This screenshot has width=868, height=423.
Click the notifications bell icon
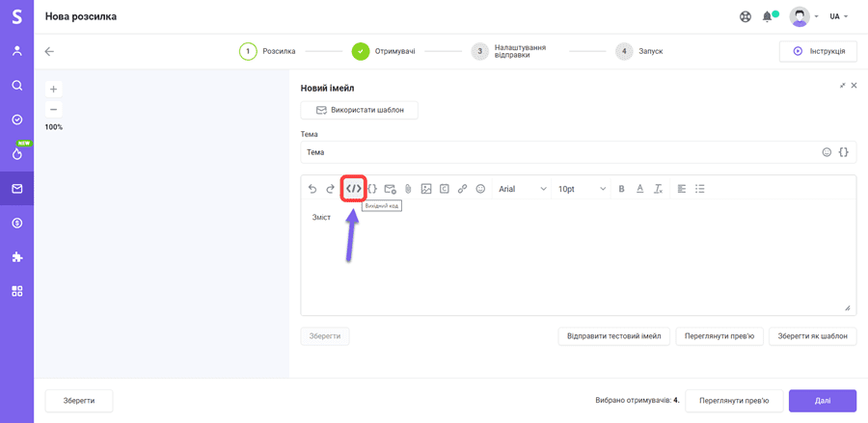point(768,16)
